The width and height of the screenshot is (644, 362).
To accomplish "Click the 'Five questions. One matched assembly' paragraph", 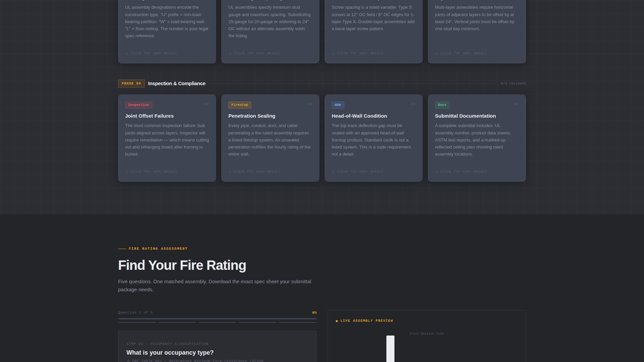I will pyautogui.click(x=215, y=286).
